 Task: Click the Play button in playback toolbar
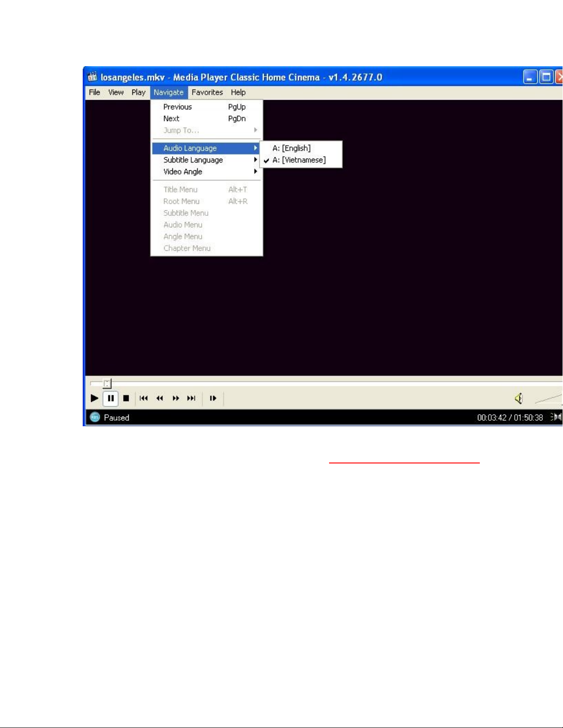(94, 398)
